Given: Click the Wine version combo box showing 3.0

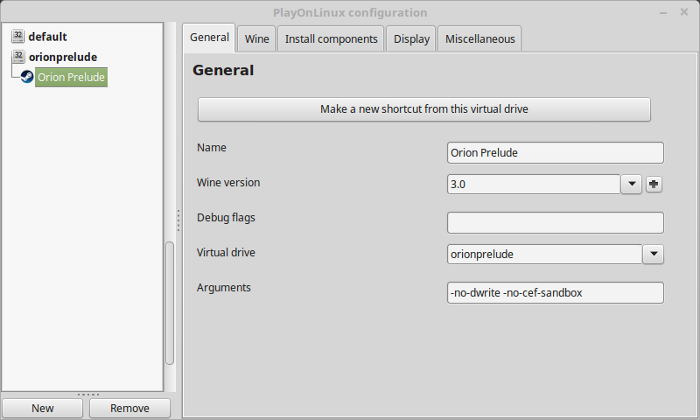Looking at the screenshot, I should (533, 184).
